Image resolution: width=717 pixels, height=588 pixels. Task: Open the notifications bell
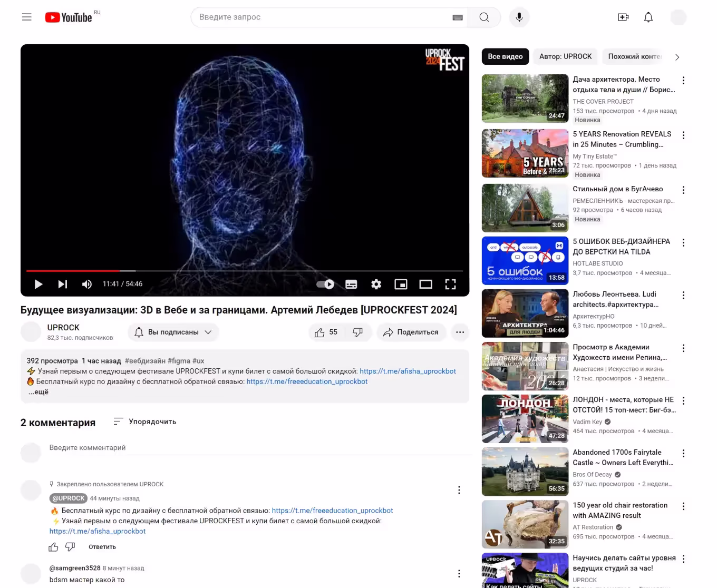(x=648, y=17)
